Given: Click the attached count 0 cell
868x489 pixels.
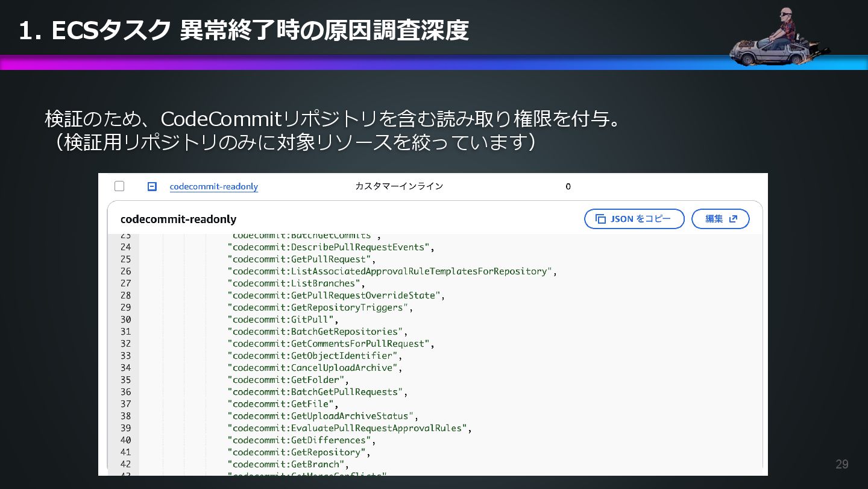Looking at the screenshot, I should click(x=568, y=187).
